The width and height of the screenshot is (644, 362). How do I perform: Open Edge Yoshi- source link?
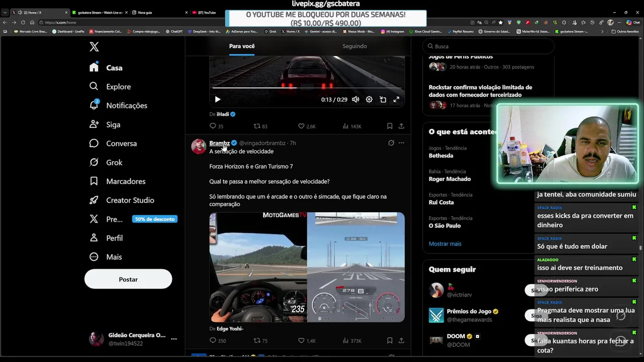pyautogui.click(x=230, y=329)
